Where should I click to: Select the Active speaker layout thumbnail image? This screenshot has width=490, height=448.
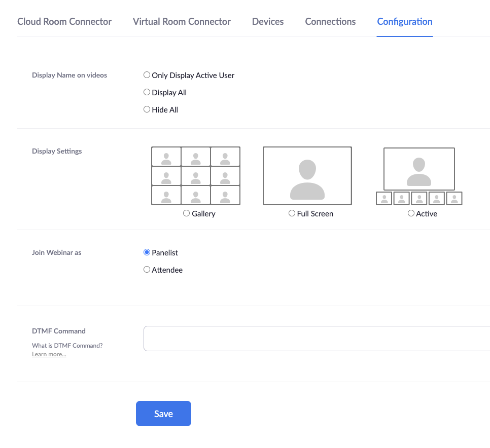tap(419, 176)
